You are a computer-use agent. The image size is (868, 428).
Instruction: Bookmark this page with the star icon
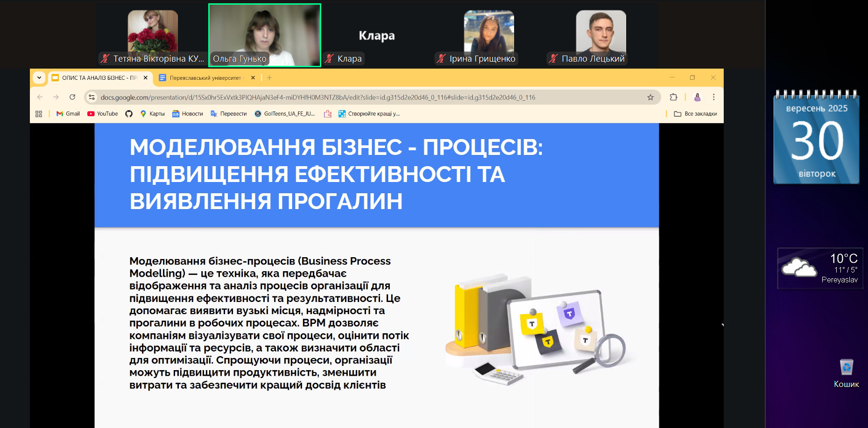click(650, 97)
